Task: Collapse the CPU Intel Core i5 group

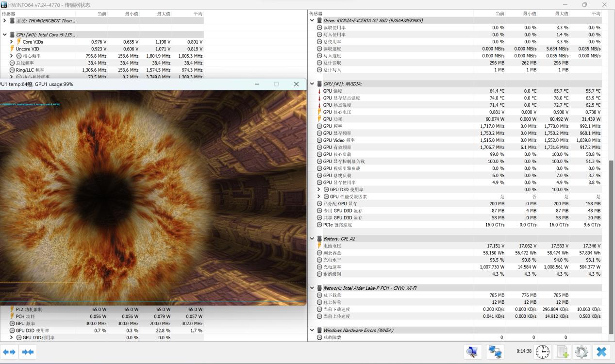Action: [5, 35]
